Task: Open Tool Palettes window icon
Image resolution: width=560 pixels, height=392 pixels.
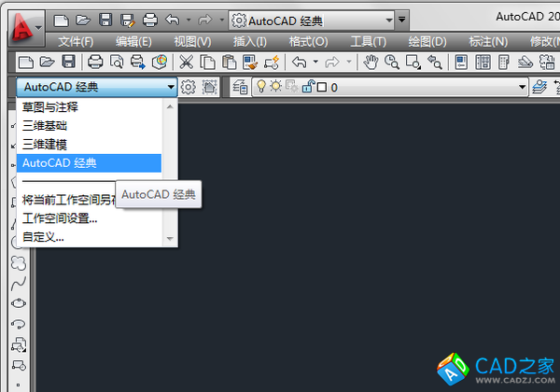Action: click(x=504, y=63)
